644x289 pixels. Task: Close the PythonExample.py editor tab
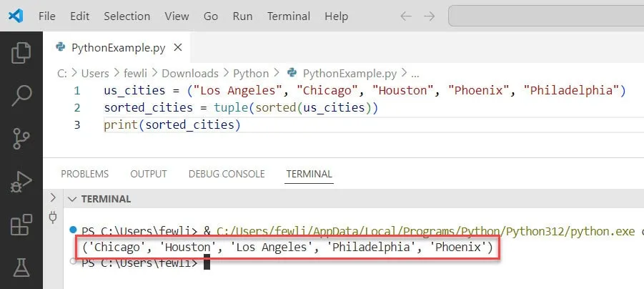pos(178,47)
